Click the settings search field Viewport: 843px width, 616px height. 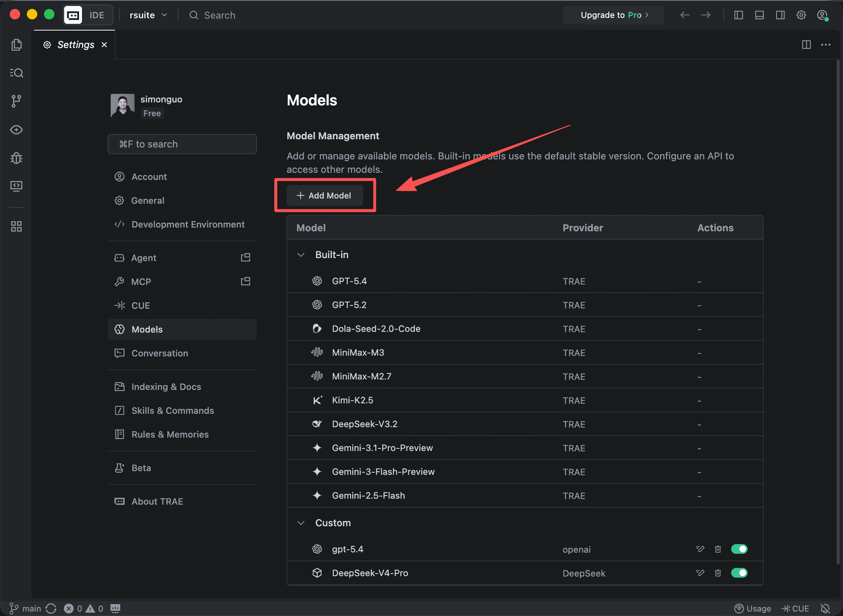coord(182,144)
